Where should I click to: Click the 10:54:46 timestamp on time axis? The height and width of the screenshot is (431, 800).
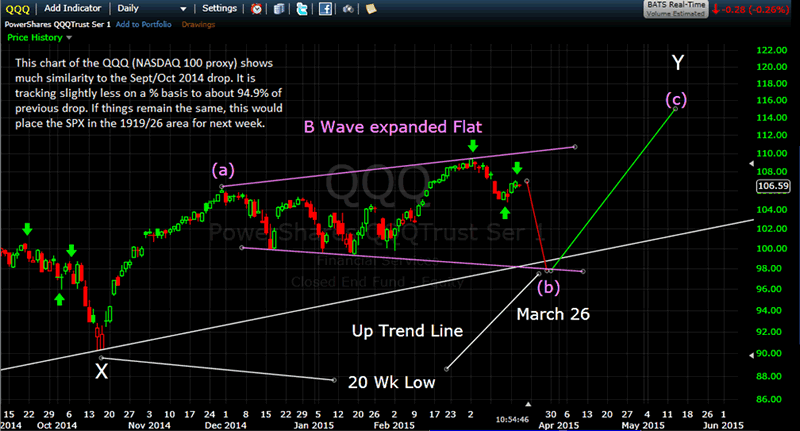(512, 419)
